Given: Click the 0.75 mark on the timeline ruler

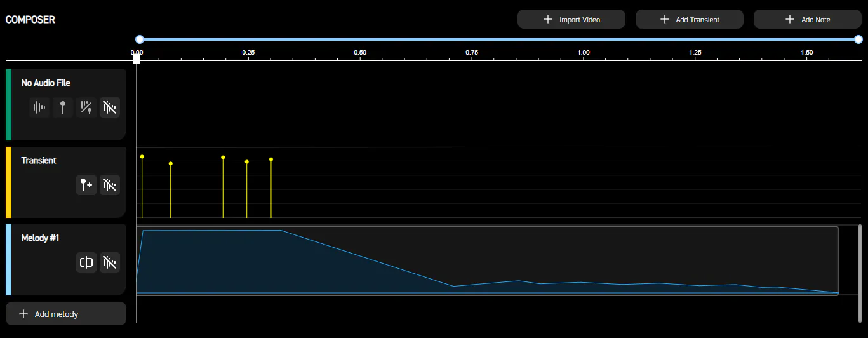Looking at the screenshot, I should point(472,52).
